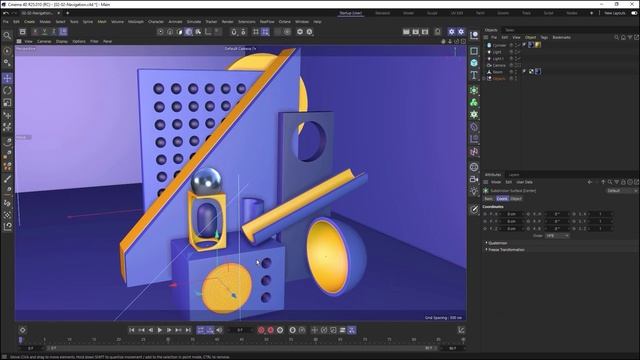
Task: Click the Object Manager filter funnel icon
Action: coord(630,37)
